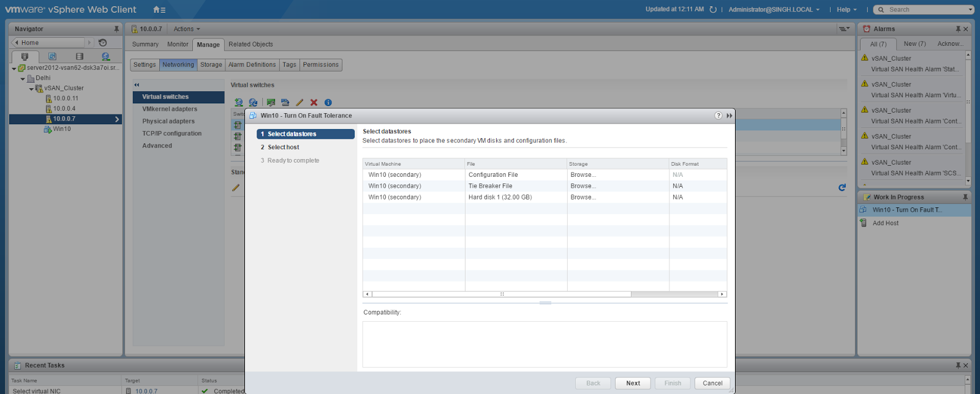Switch to Hosts and Clusters inventory tab
980x394 pixels.
[x=25, y=56]
